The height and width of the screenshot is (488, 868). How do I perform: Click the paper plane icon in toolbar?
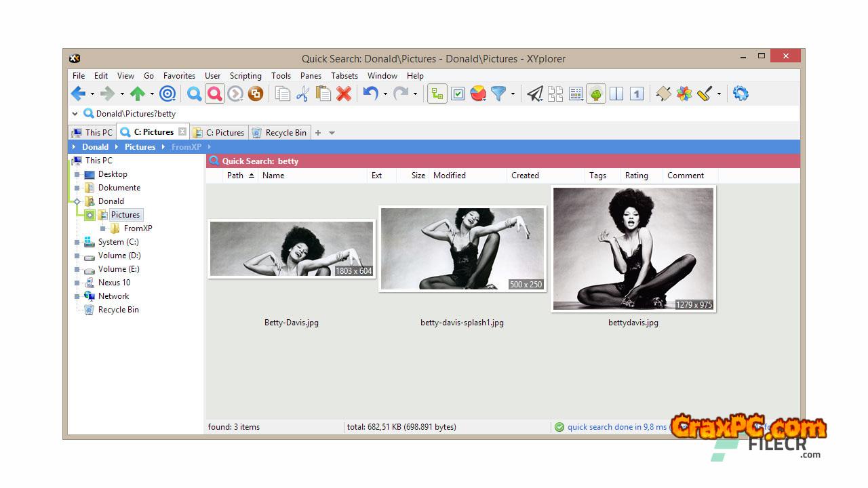click(x=535, y=94)
